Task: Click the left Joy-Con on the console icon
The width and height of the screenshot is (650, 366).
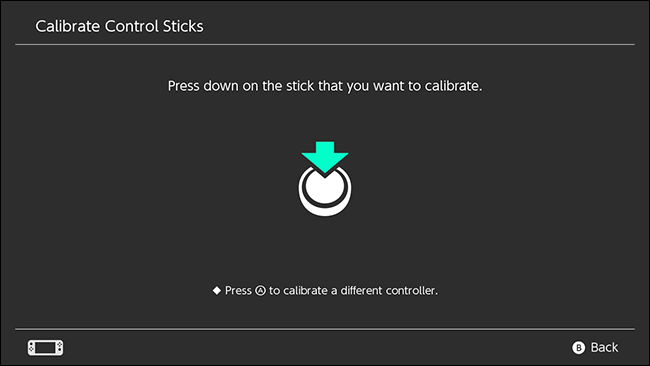Action: [x=31, y=347]
